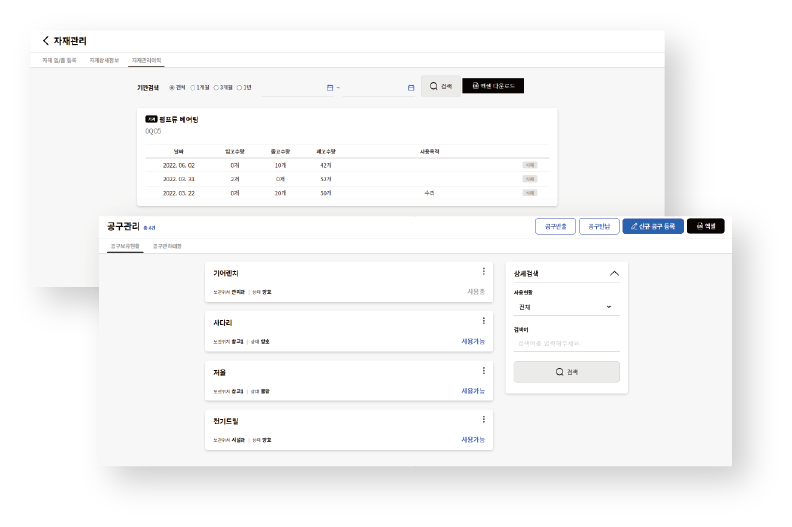The image size is (792, 527).
Task: Select the 저울 tool card title
Action: [x=219, y=372]
